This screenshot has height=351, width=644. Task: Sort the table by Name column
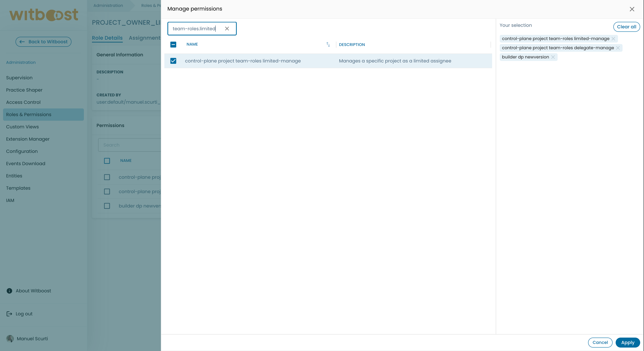click(328, 44)
